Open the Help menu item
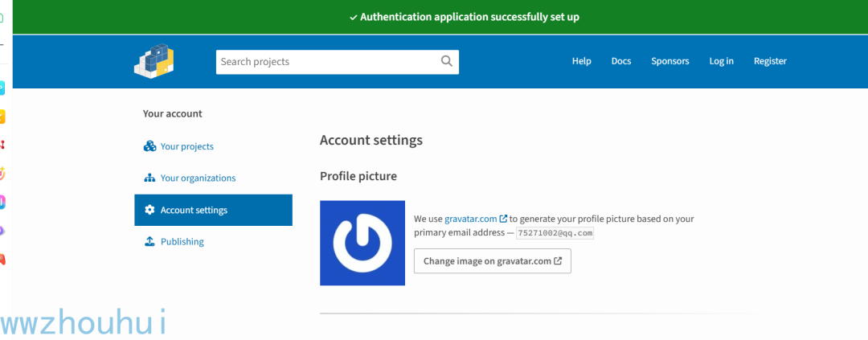 click(x=581, y=61)
